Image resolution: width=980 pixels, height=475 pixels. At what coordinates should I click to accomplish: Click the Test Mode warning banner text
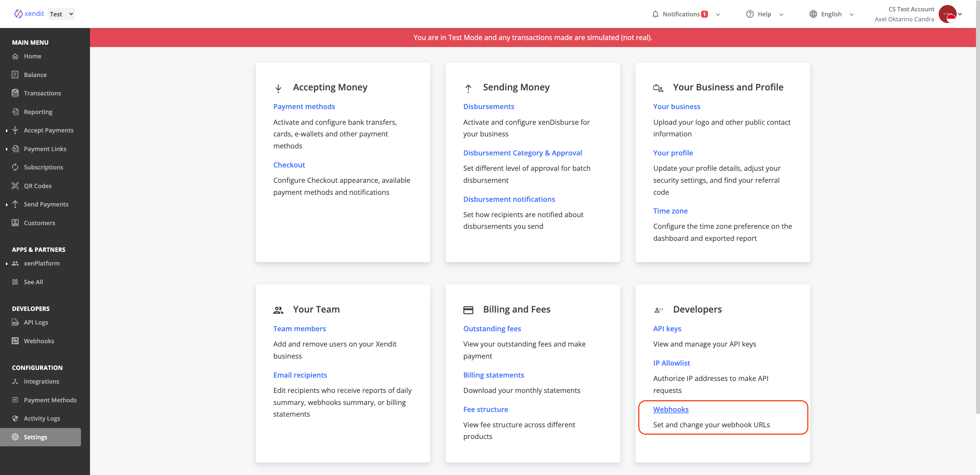tap(533, 37)
